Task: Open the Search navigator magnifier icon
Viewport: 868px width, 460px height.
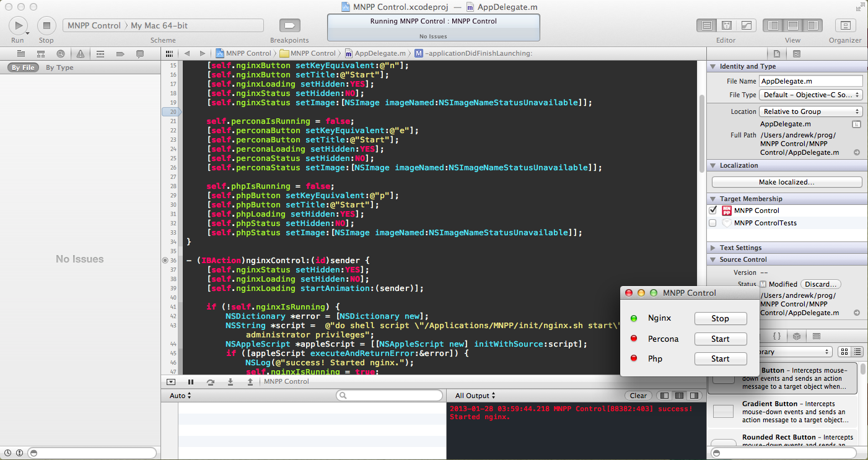Action: (x=60, y=54)
